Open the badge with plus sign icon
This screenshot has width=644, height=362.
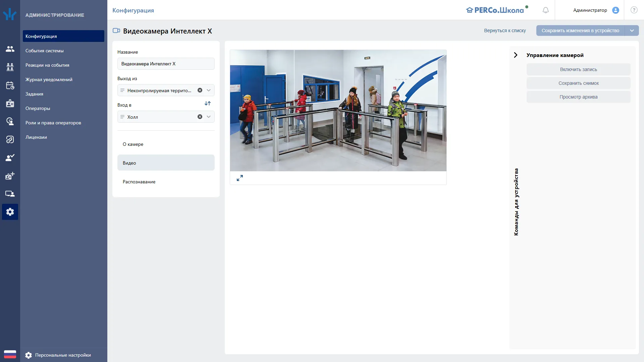pyautogui.click(x=10, y=176)
